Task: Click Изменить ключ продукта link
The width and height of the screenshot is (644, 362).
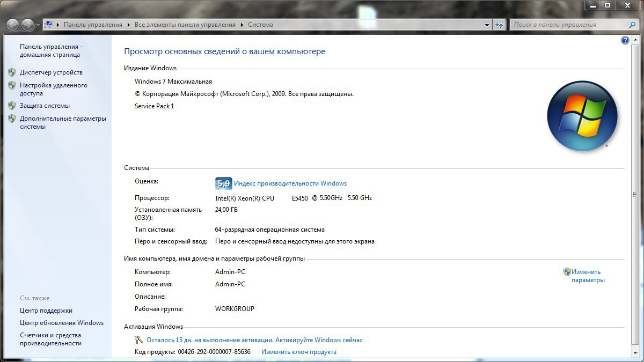Action: [x=299, y=352]
